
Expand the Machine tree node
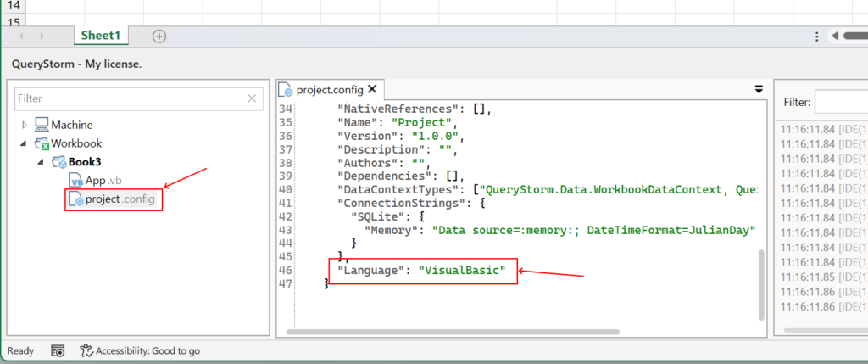pyautogui.click(x=25, y=126)
